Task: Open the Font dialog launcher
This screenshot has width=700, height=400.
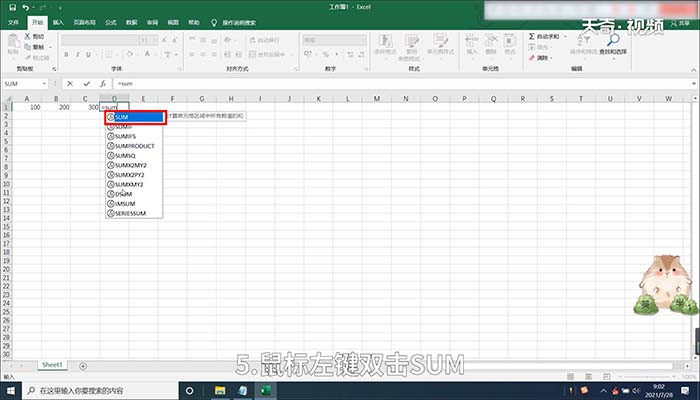Action: (x=180, y=69)
